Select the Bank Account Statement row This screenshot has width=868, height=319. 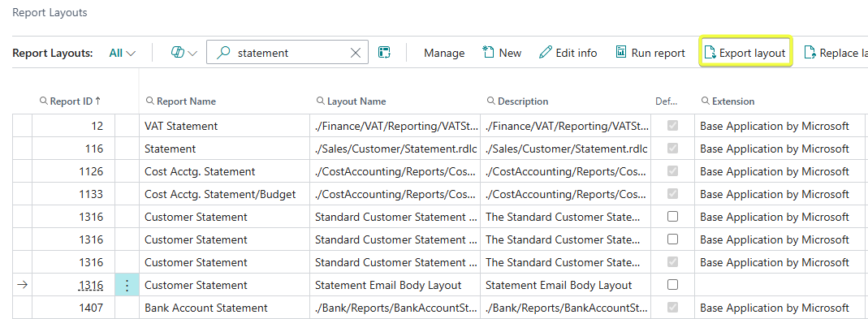tap(438, 308)
